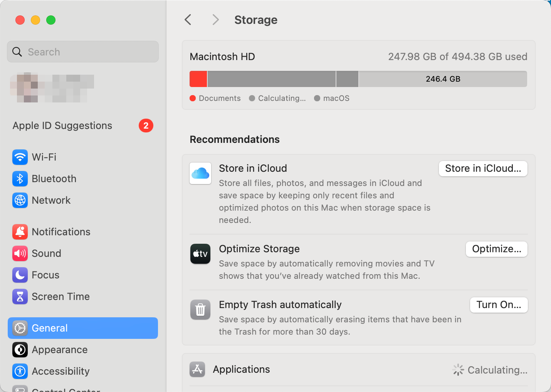Image resolution: width=551 pixels, height=392 pixels.
Task: Click the Calculating... legend label
Action: pyautogui.click(x=282, y=98)
